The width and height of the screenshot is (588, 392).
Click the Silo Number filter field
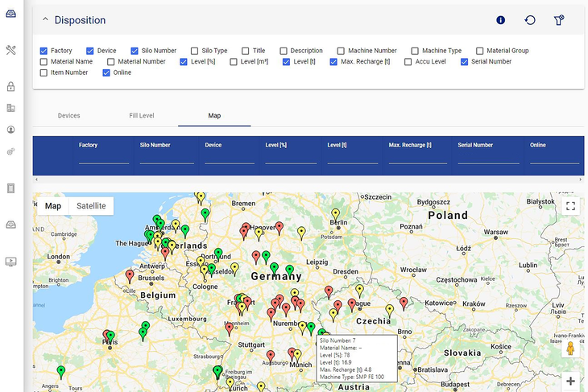coord(167,159)
